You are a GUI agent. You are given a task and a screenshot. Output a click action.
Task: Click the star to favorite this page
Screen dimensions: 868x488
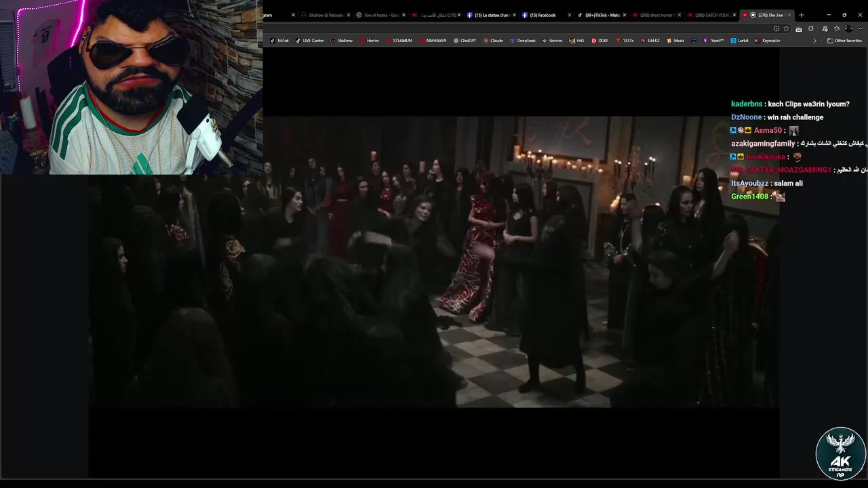(786, 28)
